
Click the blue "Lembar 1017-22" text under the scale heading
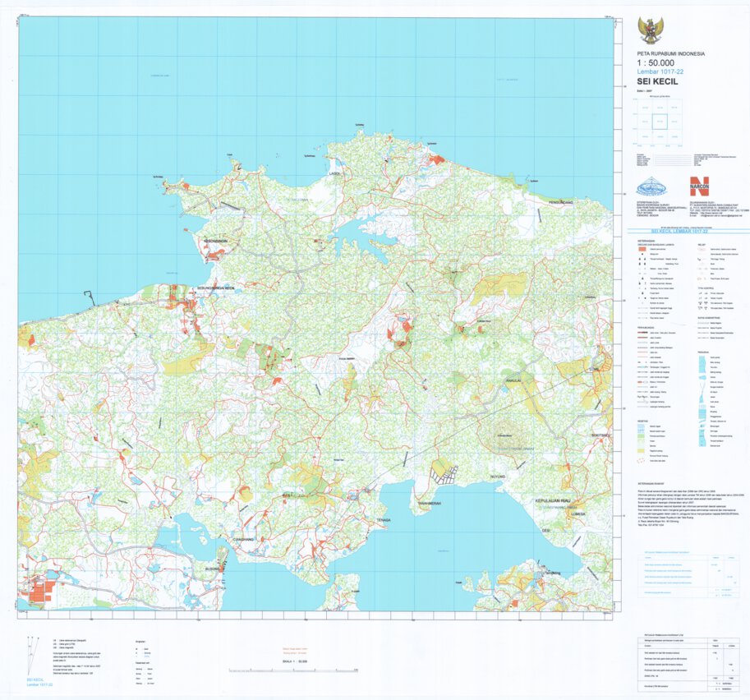(x=660, y=71)
